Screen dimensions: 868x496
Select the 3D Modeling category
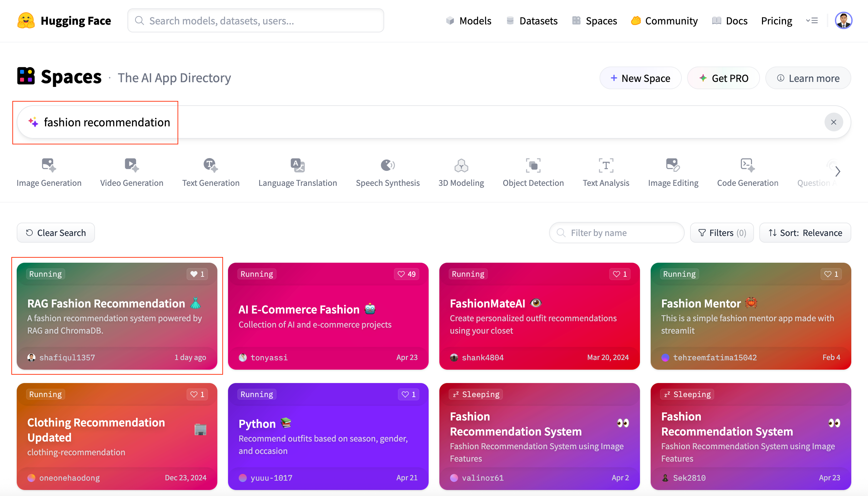[x=461, y=173]
